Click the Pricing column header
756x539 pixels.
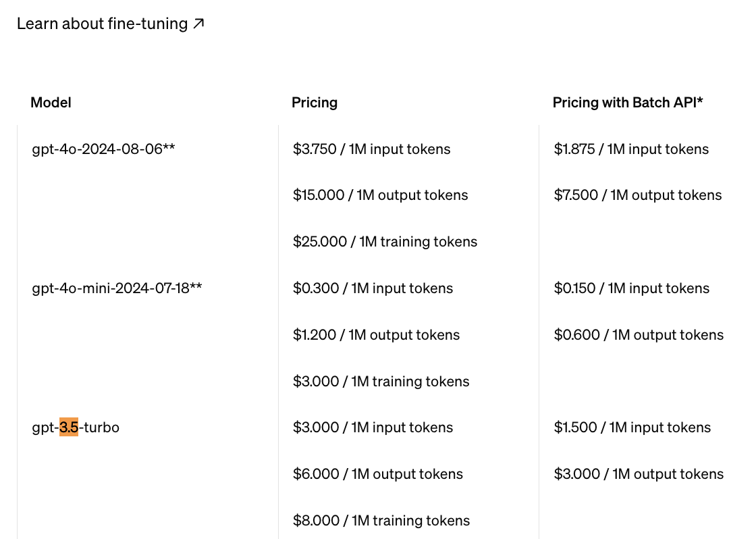point(315,103)
